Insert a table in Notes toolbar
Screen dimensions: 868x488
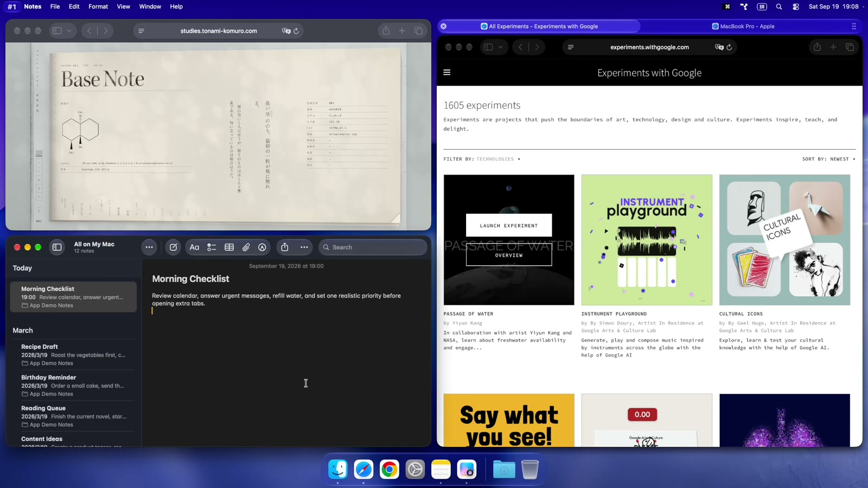click(x=229, y=247)
